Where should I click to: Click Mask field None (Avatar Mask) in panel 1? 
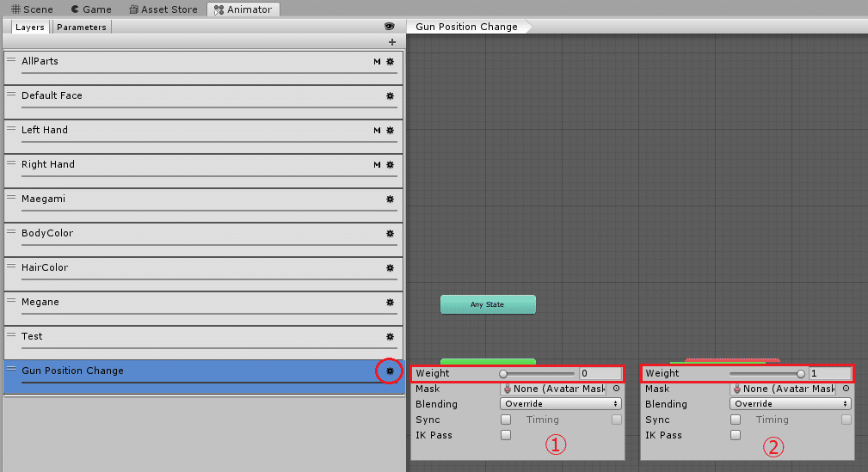point(554,389)
